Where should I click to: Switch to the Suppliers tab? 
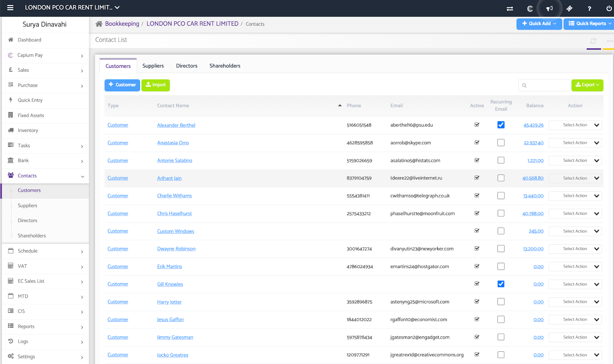[x=153, y=66]
